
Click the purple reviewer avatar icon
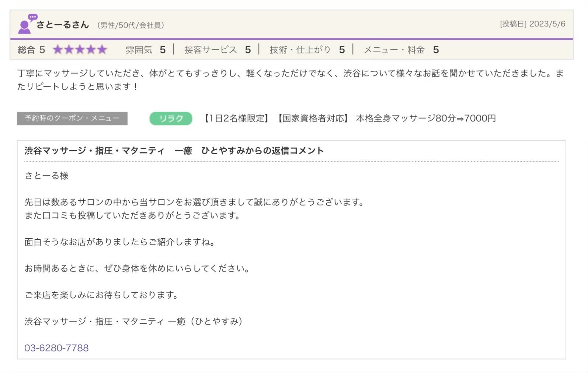(27, 24)
